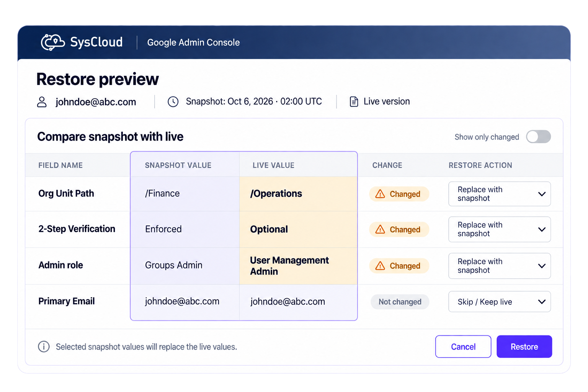Click the Google Admin Console header label
This screenshot has width=588, height=392.
click(x=193, y=42)
